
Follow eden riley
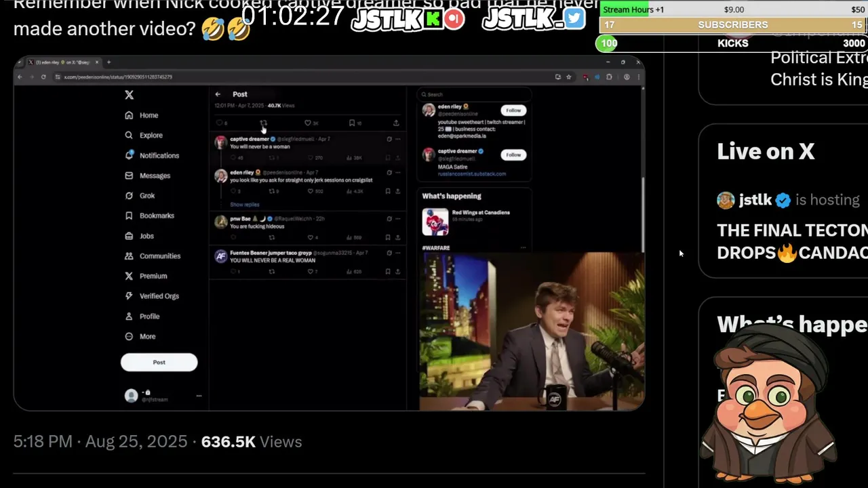pos(513,110)
